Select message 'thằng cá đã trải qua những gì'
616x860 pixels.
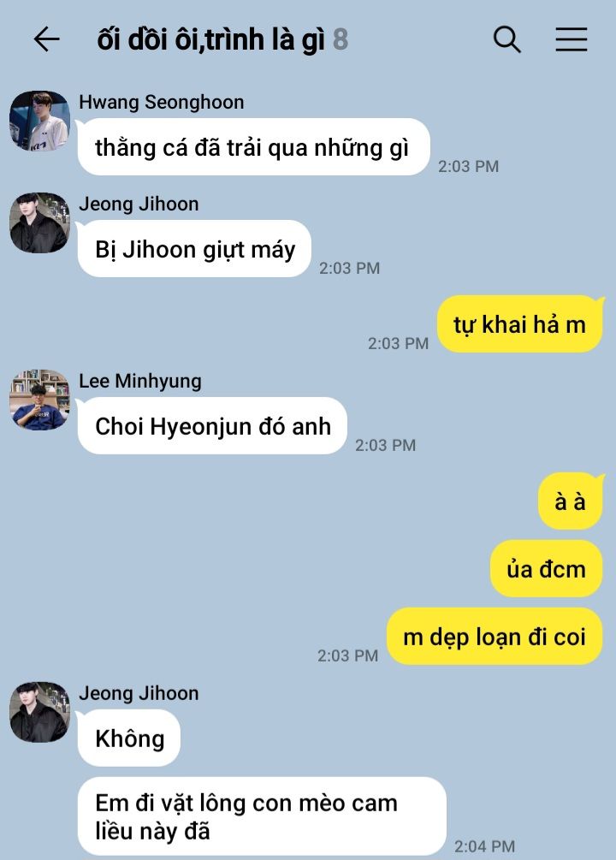(x=253, y=147)
